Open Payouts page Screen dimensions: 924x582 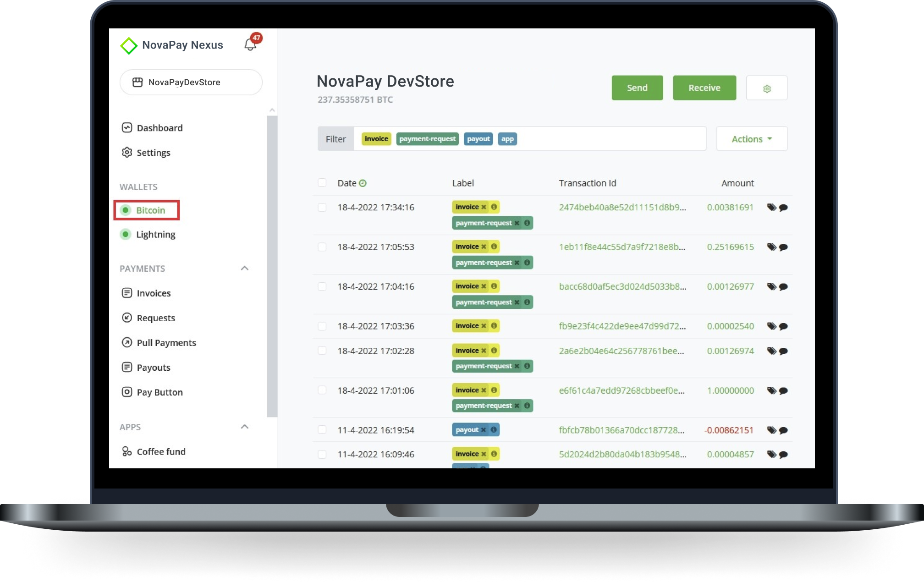(x=146, y=368)
